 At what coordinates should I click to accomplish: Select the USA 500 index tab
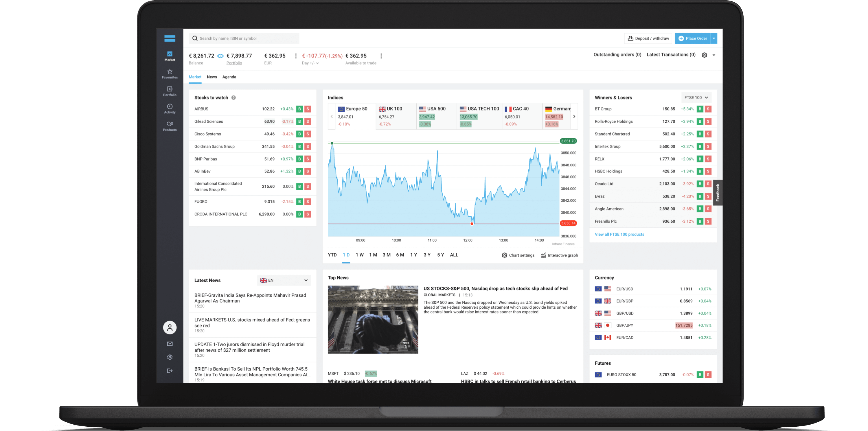[x=436, y=117]
